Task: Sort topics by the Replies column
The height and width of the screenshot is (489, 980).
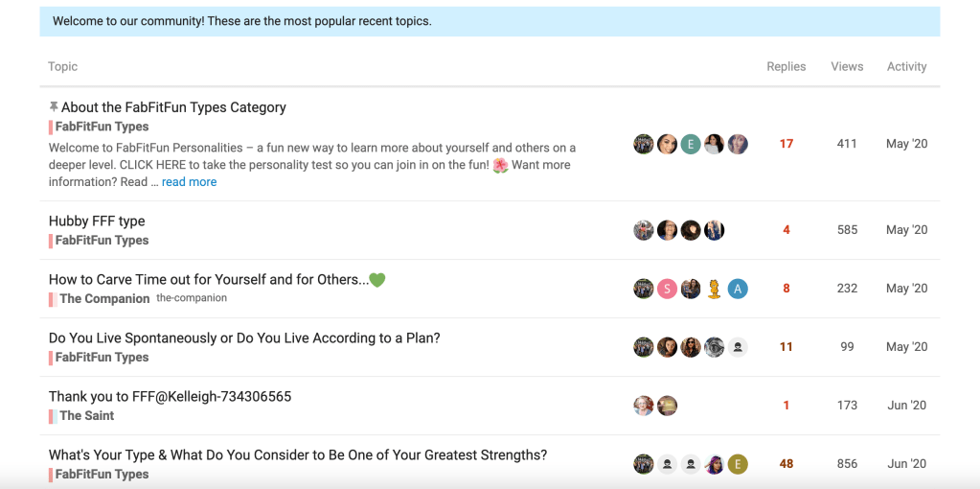Action: pyautogui.click(x=786, y=67)
